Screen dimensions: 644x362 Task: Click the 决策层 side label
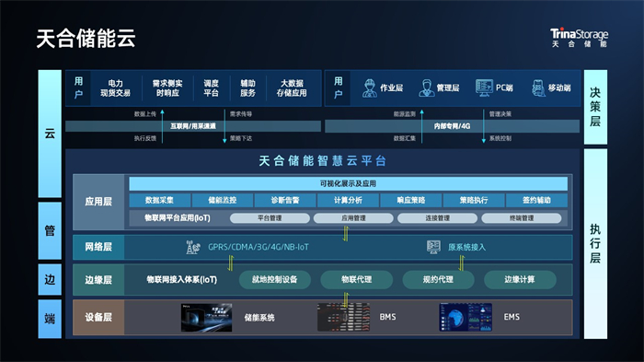[x=595, y=107]
